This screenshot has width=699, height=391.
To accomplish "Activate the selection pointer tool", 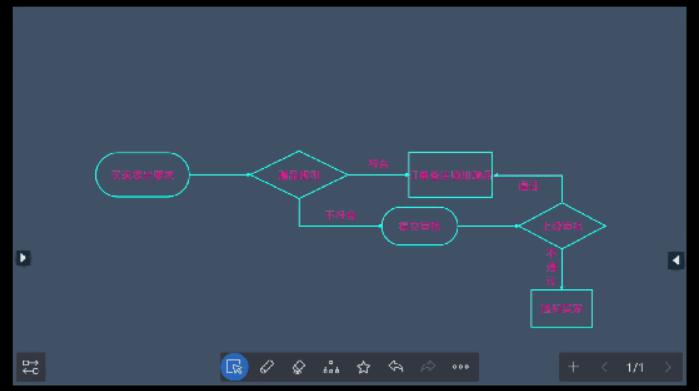I will [234, 367].
